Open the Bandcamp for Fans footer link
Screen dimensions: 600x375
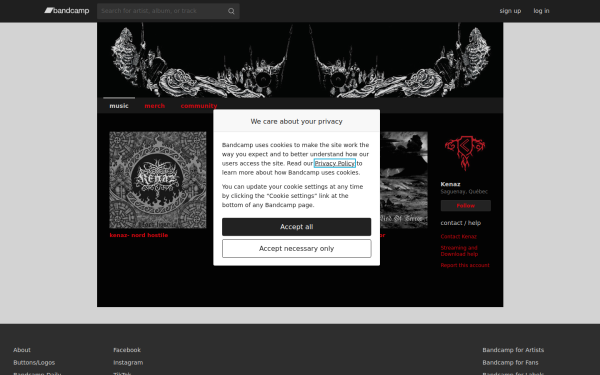(x=510, y=363)
